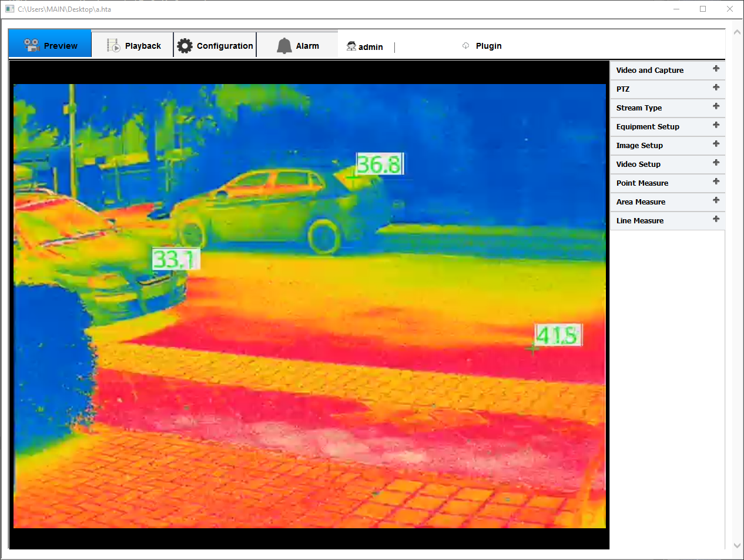This screenshot has height=560, width=744.
Task: Select the Image Setup label
Action: click(639, 145)
